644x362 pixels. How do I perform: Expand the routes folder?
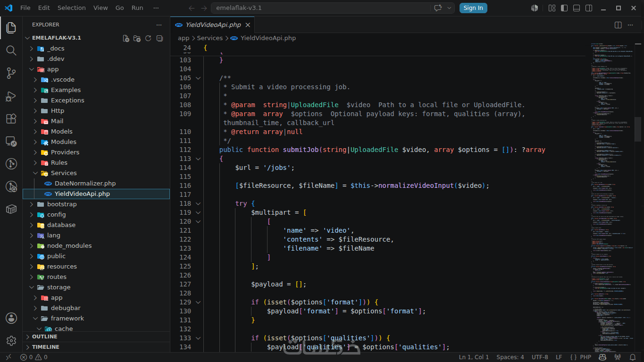point(32,277)
